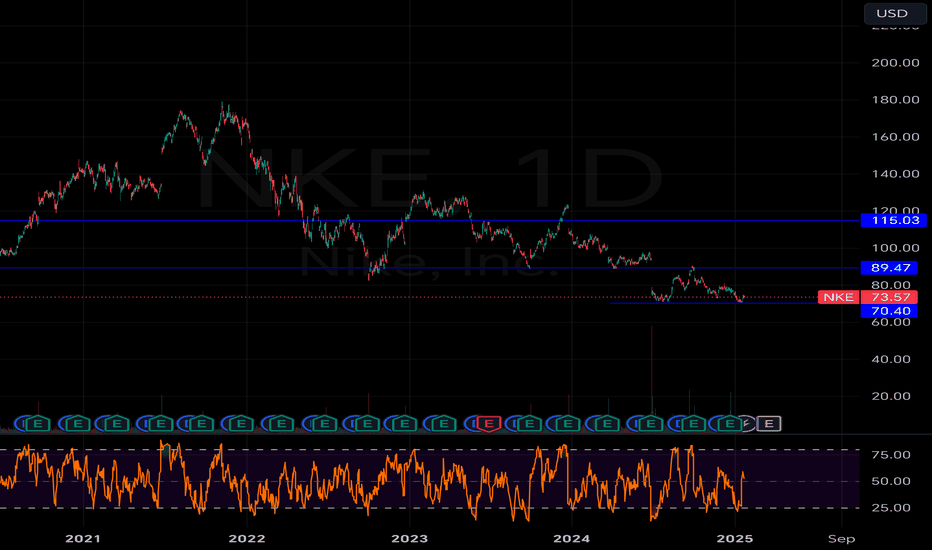The image size is (932, 550).
Task: Click the leftmost green earnings E marker
Action: [x=38, y=424]
